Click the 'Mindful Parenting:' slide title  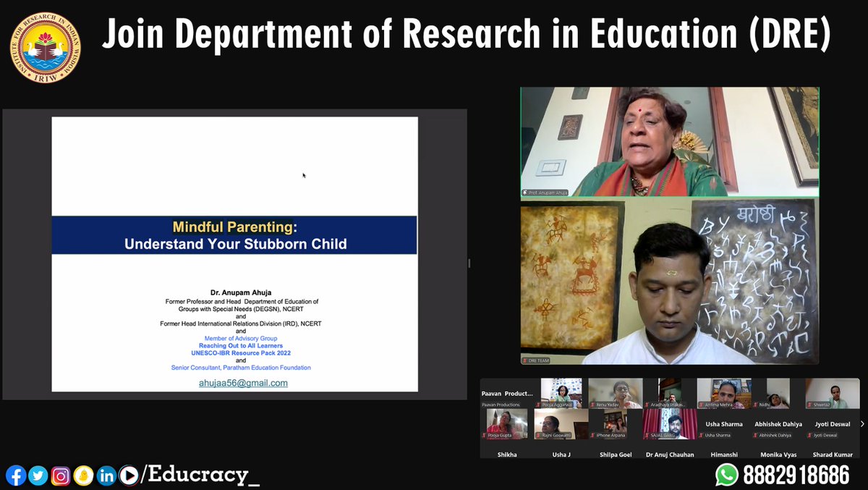[235, 227]
